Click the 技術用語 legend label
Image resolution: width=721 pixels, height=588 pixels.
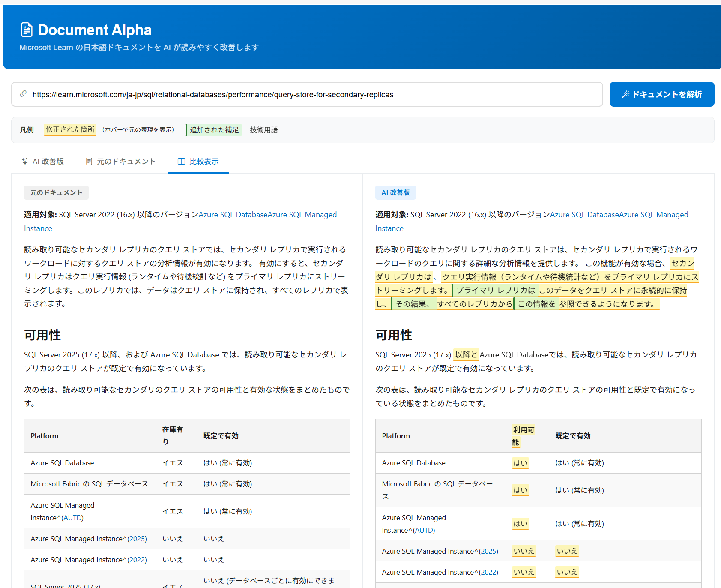pyautogui.click(x=264, y=130)
